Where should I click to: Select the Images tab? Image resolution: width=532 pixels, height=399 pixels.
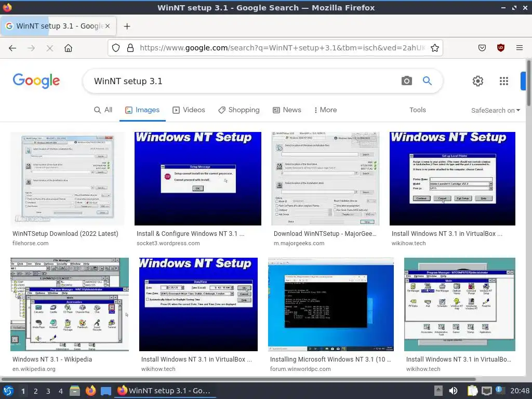point(142,110)
